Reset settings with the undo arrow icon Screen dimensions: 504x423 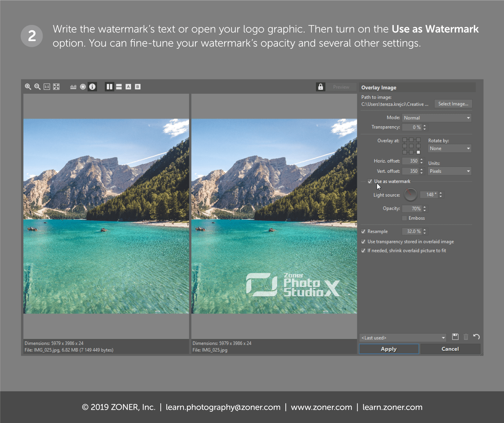[x=476, y=337]
